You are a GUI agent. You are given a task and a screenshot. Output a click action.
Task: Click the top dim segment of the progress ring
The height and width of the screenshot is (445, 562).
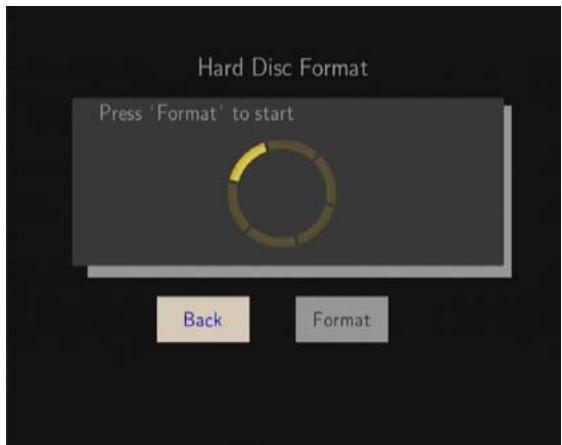[292, 146]
